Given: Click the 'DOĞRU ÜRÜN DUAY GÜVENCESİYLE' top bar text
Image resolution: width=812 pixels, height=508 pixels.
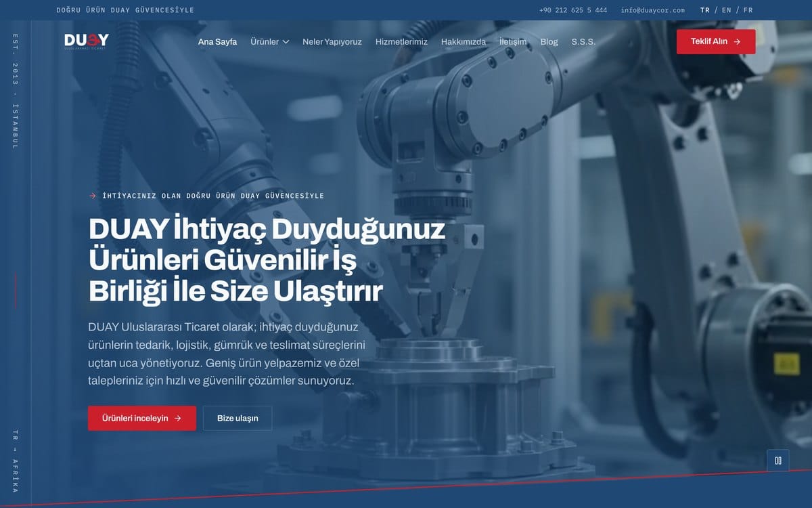Looking at the screenshot, I should (125, 10).
